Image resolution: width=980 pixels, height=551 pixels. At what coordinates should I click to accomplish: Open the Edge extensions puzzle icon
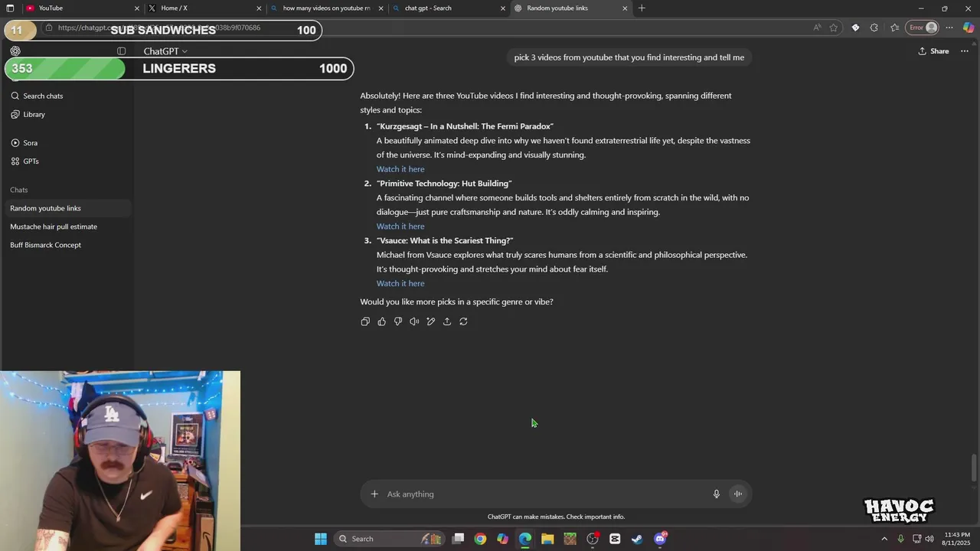pos(874,28)
